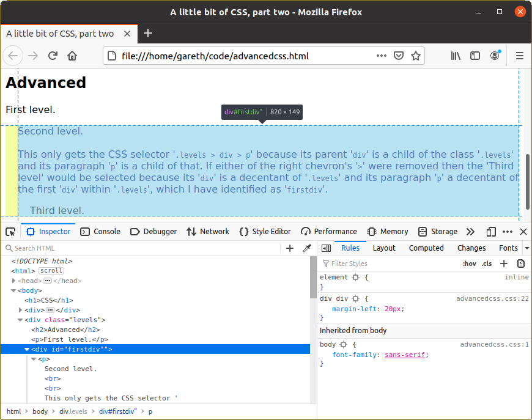Close the 'A little bit of CSS' tab
This screenshot has width=532, height=420.
tap(127, 34)
